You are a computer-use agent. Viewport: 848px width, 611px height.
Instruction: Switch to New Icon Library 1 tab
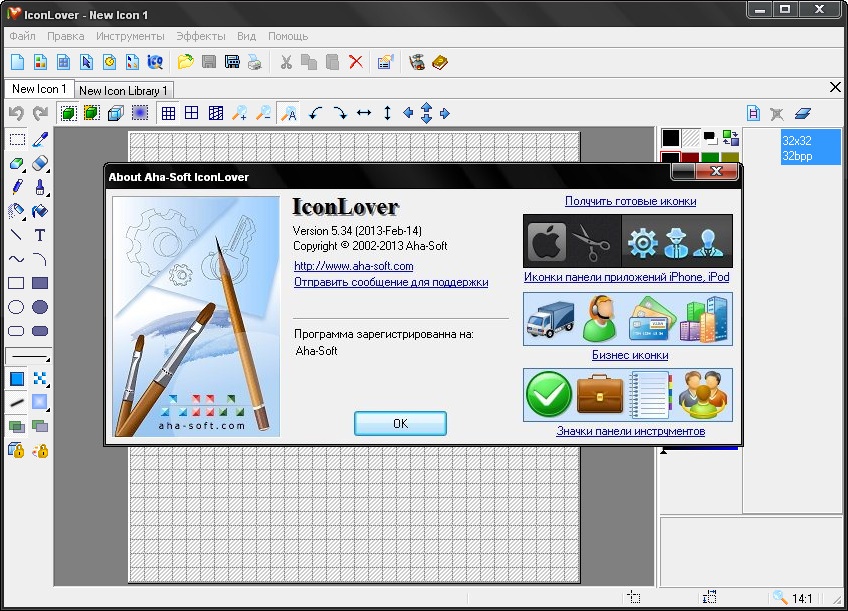(x=124, y=90)
